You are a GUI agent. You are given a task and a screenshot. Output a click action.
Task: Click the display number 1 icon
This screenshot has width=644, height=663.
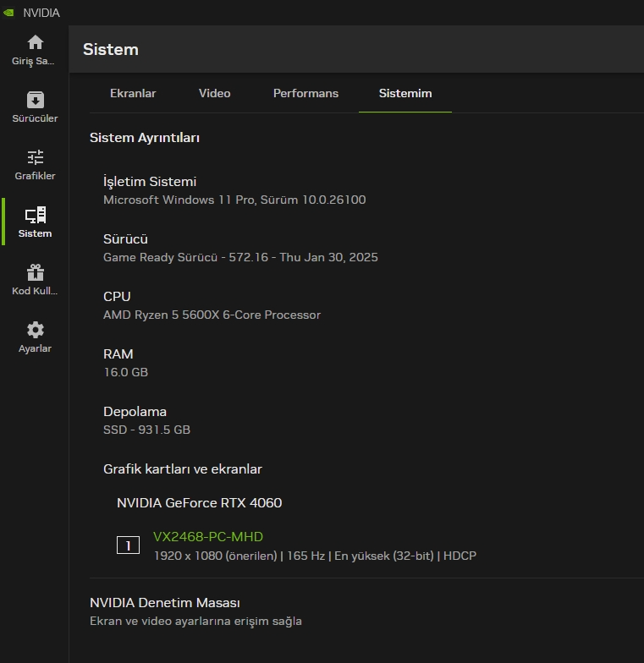click(128, 545)
